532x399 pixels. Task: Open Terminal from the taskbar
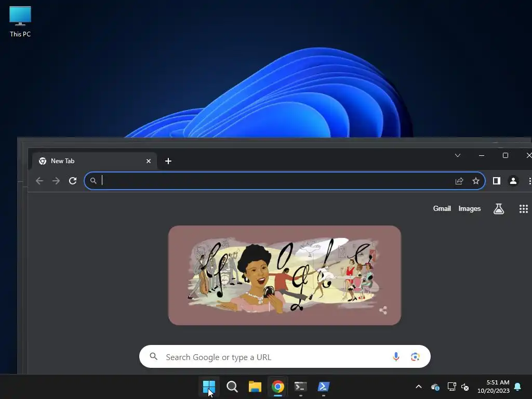point(301,387)
